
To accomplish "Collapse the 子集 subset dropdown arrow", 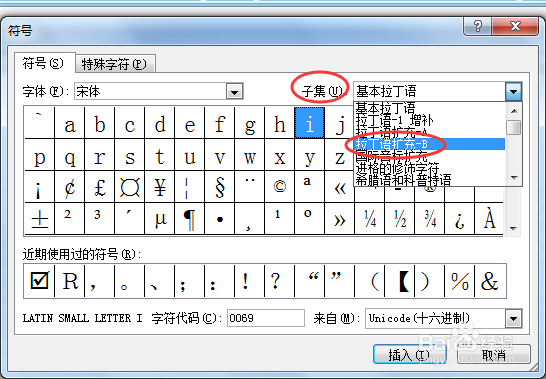I will coord(513,92).
